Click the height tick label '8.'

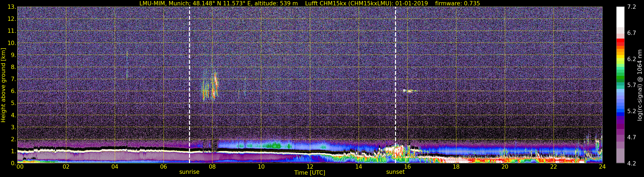coord(13,67)
